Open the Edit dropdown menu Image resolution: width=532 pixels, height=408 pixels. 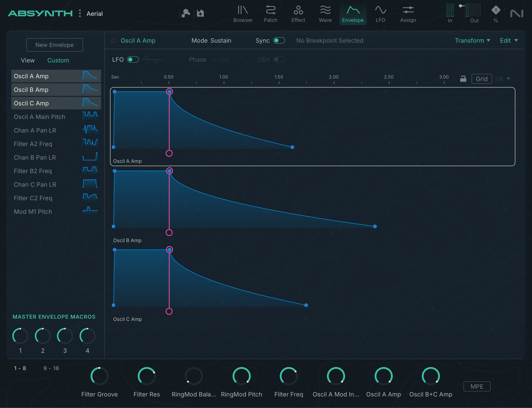509,40
